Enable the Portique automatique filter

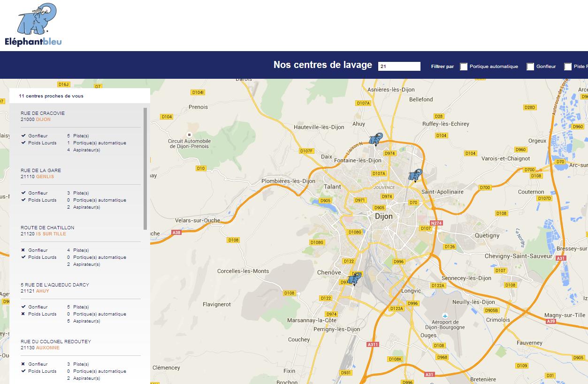point(464,67)
